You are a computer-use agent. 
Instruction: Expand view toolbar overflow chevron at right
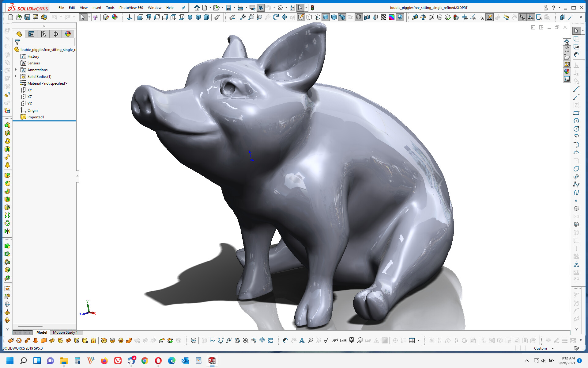tap(581, 17)
